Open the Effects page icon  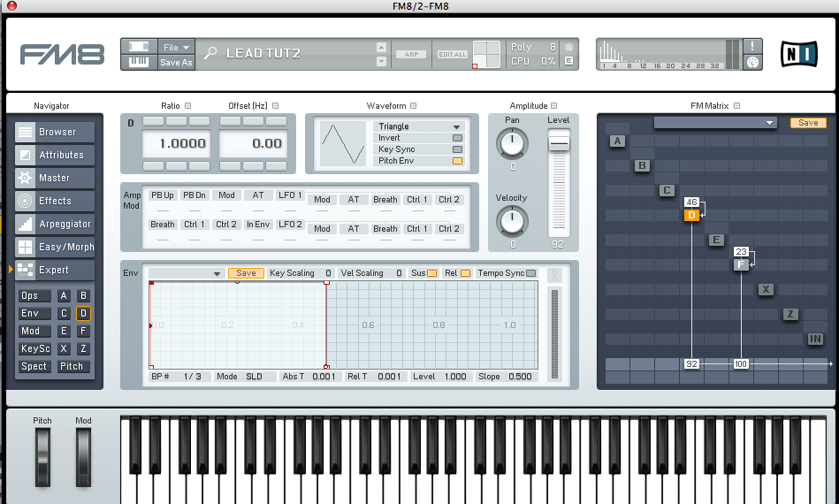[25, 201]
